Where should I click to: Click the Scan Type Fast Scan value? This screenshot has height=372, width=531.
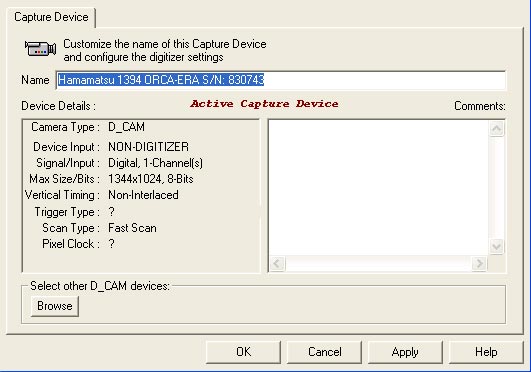[132, 228]
